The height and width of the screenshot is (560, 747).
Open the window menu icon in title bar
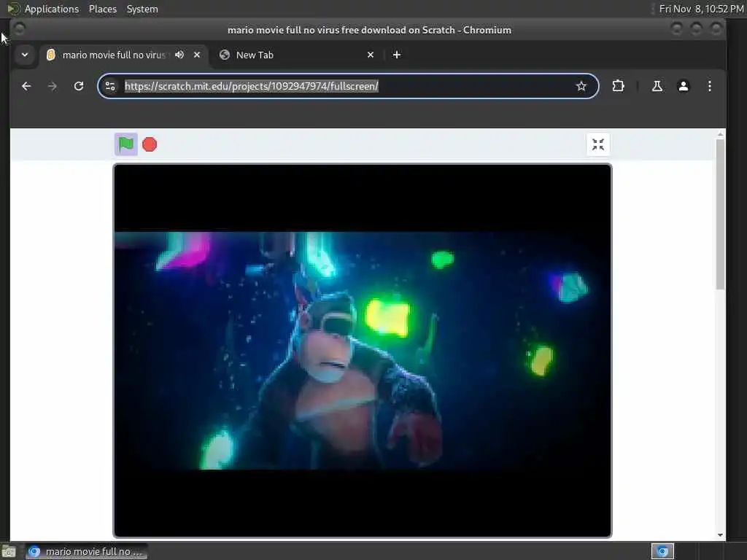point(19,29)
